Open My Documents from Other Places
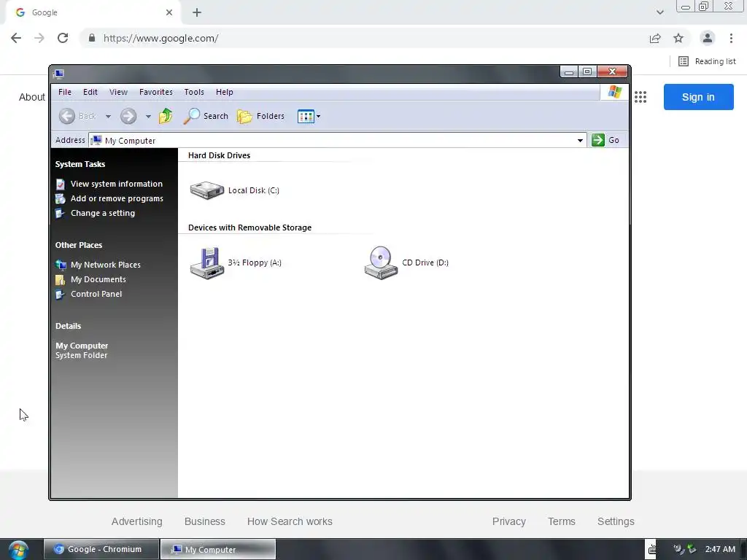747x560 pixels. click(98, 279)
